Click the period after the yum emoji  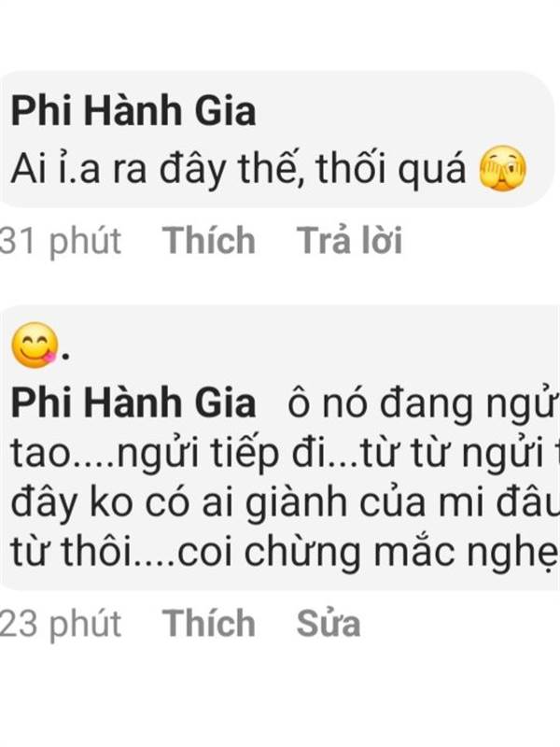(x=66, y=358)
